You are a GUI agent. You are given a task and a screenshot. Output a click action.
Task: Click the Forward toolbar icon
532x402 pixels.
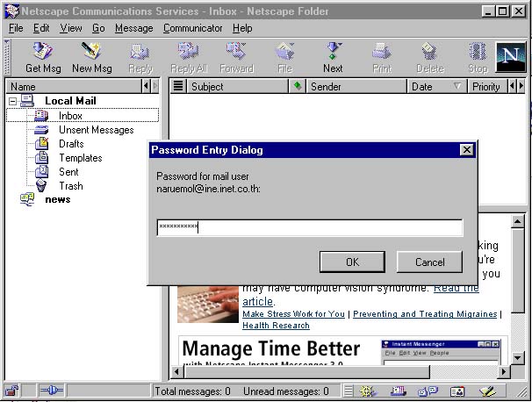(236, 51)
